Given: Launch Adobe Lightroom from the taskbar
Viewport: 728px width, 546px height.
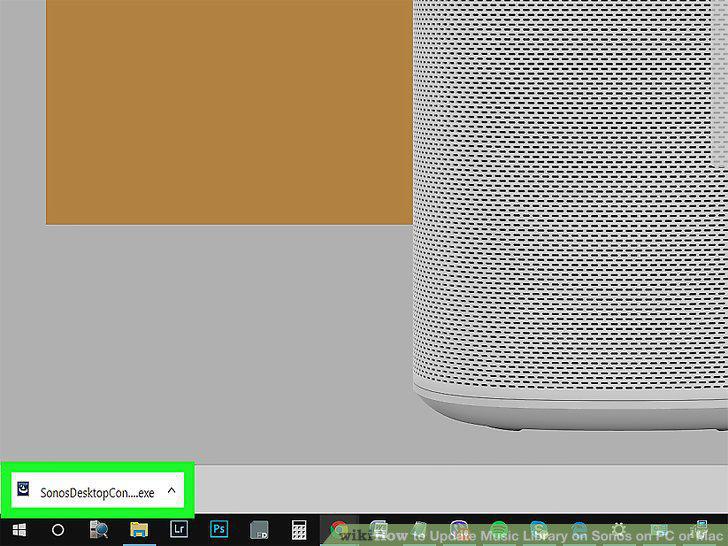Looking at the screenshot, I should (x=179, y=529).
